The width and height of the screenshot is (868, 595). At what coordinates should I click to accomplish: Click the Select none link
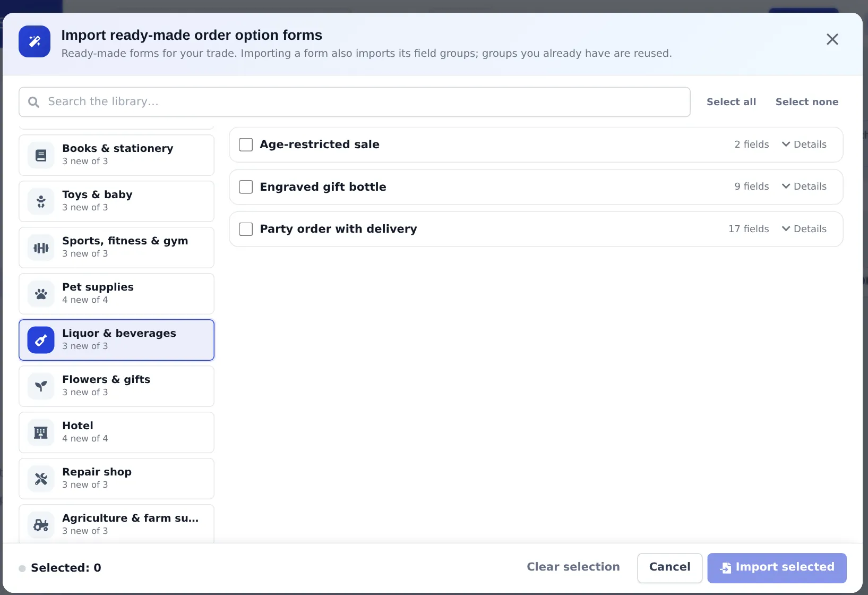[807, 102]
